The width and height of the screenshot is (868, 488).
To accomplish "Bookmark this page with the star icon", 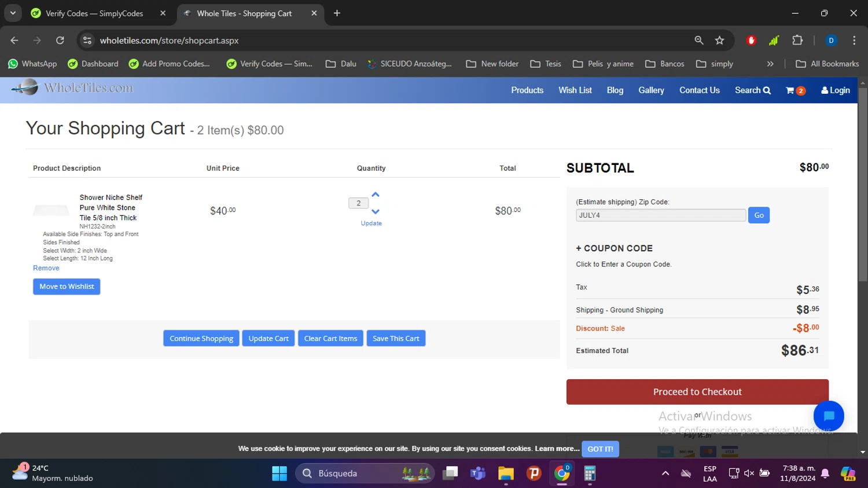I will [719, 41].
